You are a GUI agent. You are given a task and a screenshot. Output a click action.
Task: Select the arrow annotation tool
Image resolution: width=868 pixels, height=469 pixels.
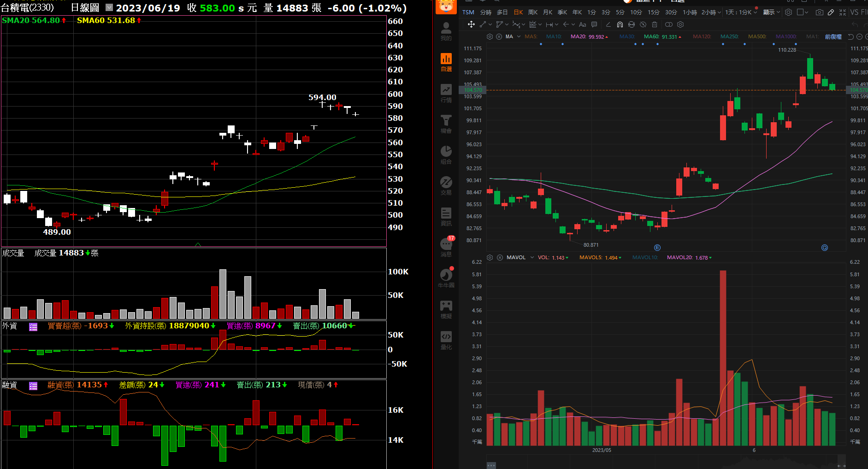(x=566, y=24)
